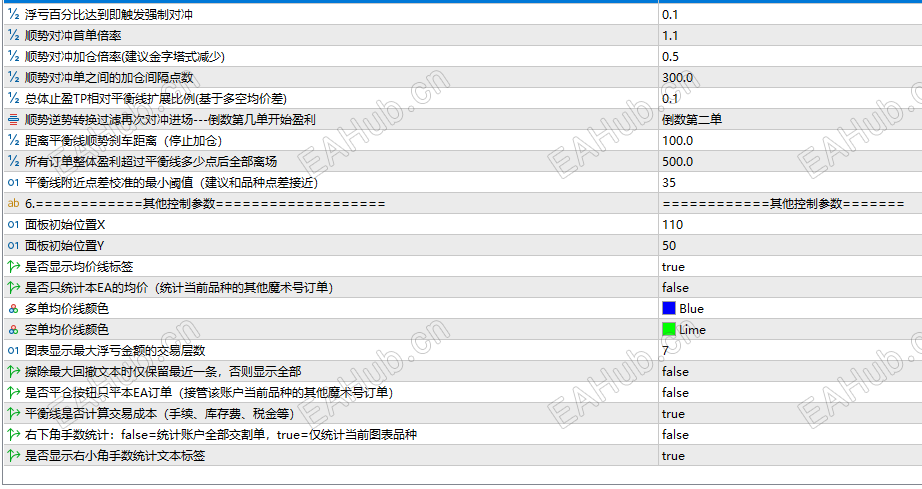Select the 顺势对冲单之间的加仓间隔点数 label

pos(109,78)
